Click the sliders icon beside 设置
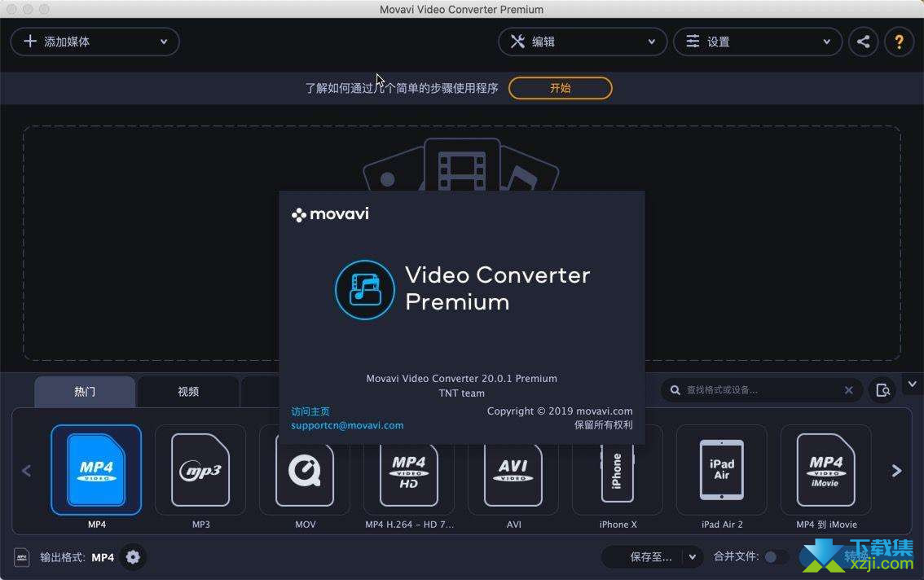This screenshot has height=580, width=924. (693, 42)
